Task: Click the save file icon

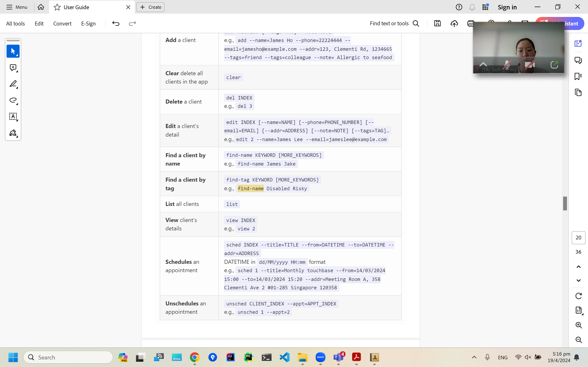Action: tap(437, 23)
